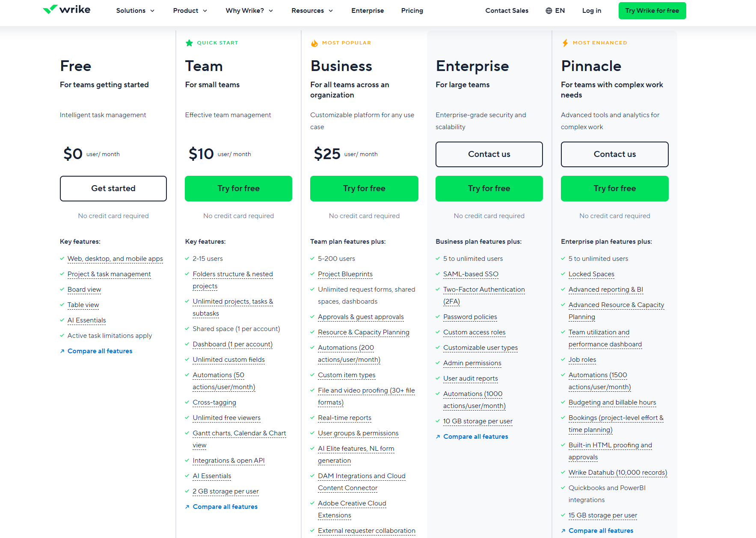Open Compare all features under Enterprise plan
This screenshot has width=756, height=538.
(x=476, y=437)
